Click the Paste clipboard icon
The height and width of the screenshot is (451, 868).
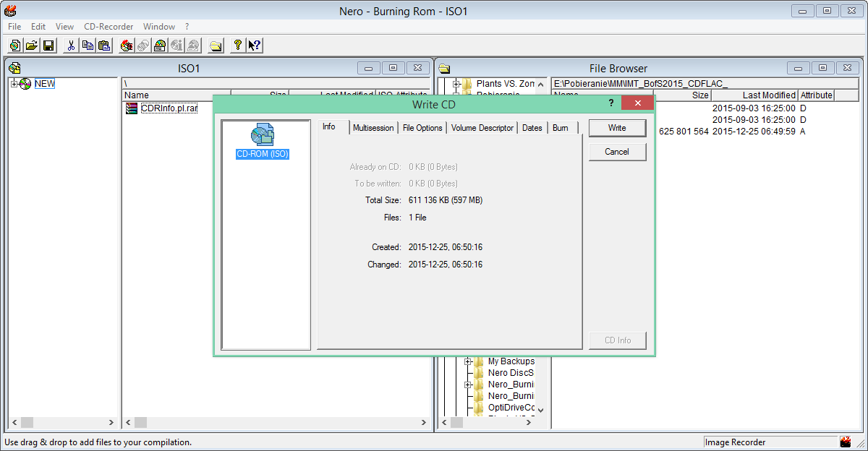(104, 46)
